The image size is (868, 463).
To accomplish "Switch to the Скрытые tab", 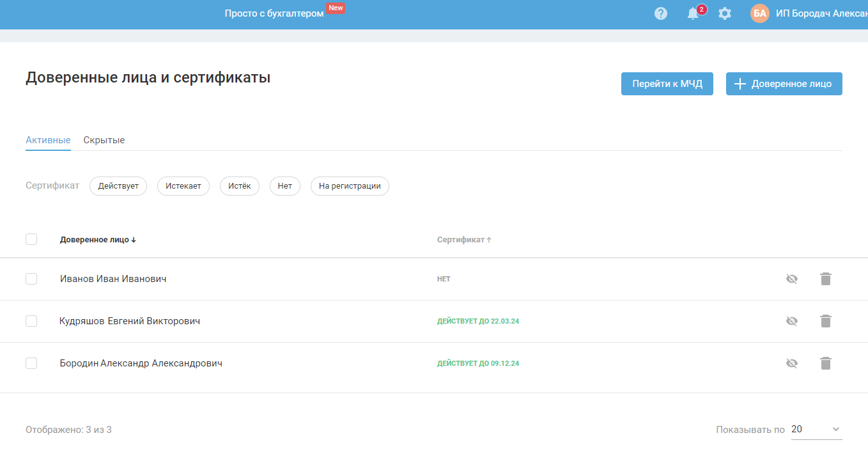I will (x=104, y=140).
